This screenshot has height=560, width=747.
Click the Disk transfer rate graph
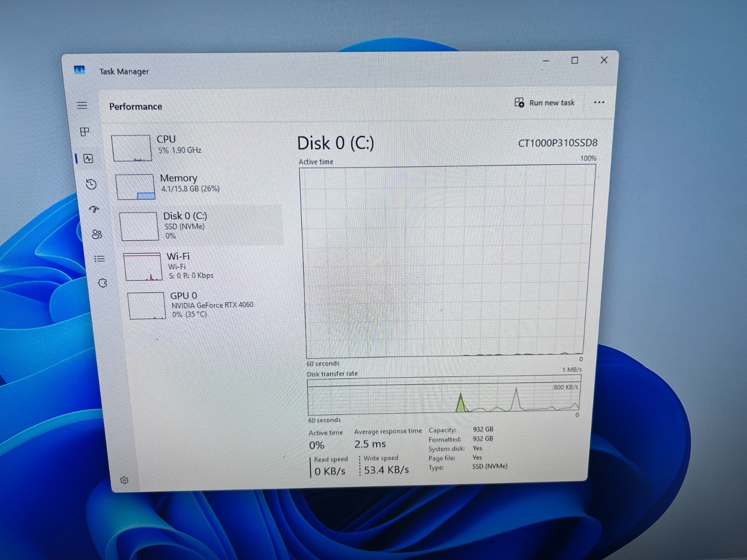coord(444,396)
